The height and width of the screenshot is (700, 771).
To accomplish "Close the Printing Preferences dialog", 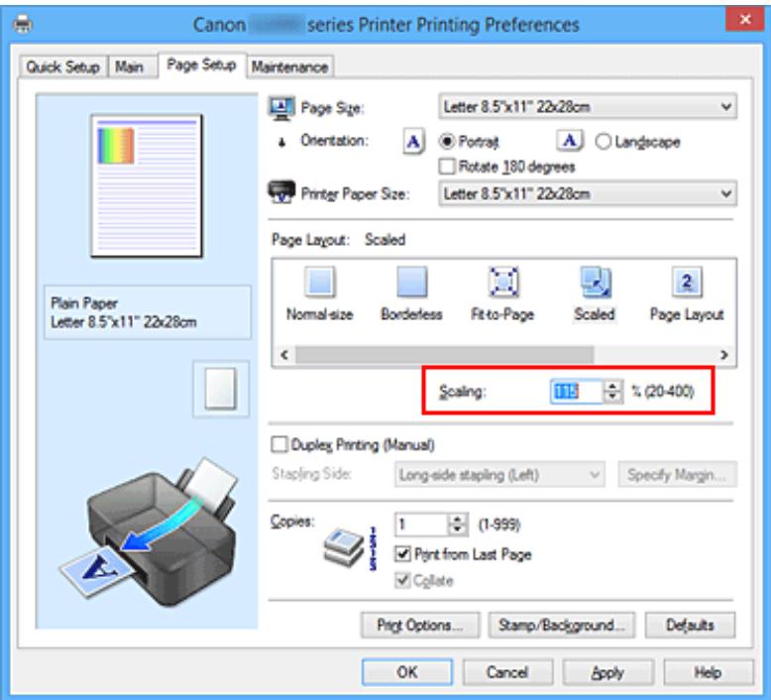I will (745, 19).
